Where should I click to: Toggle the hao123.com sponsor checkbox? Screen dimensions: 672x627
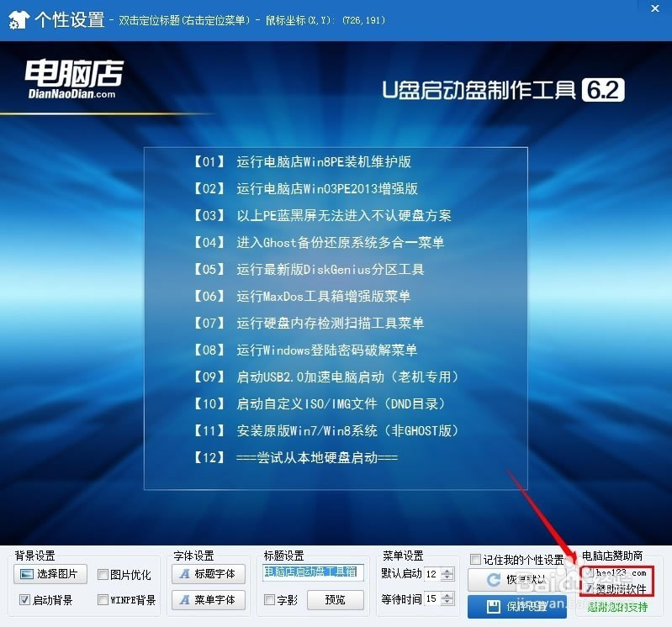click(x=590, y=572)
